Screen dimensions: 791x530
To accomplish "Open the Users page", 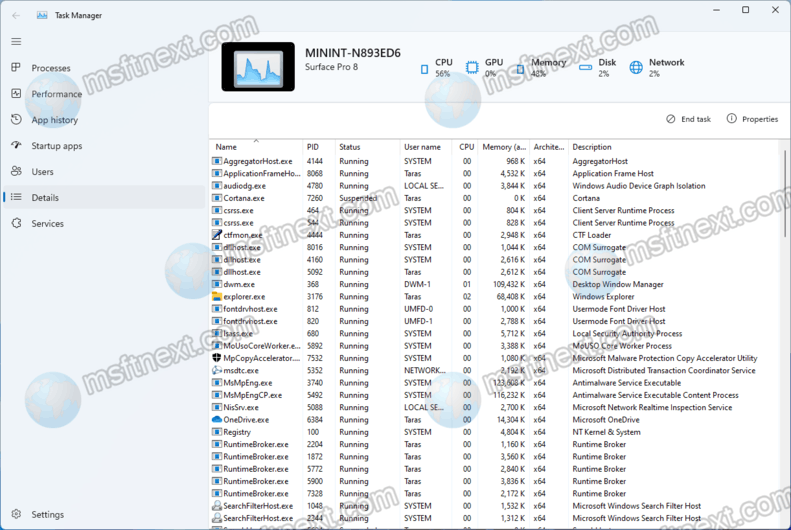I will 42,171.
